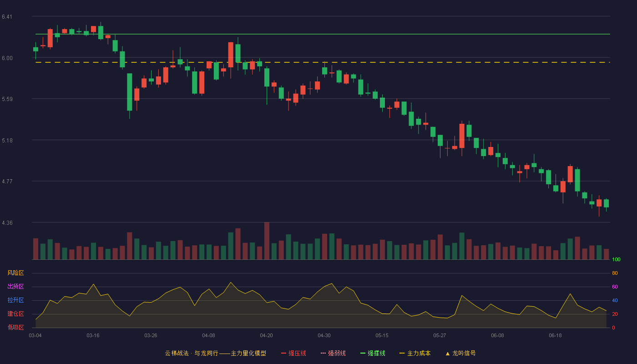Toggle the 主力成本 dashed line legend
The width and height of the screenshot is (637, 364).
(x=415, y=353)
